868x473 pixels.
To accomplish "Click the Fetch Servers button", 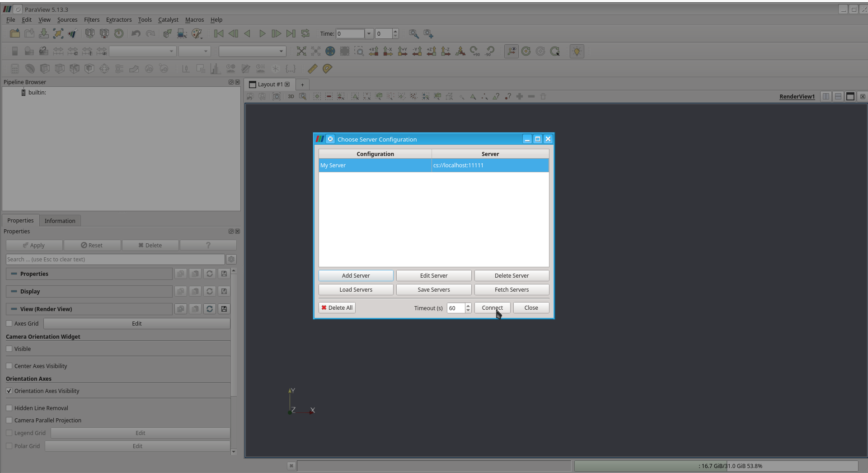I will click(x=511, y=289).
